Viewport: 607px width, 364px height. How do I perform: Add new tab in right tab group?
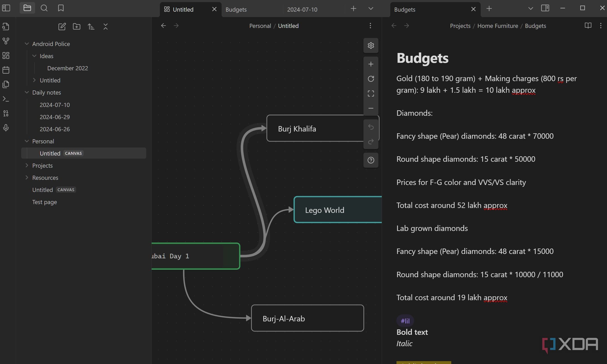(489, 9)
